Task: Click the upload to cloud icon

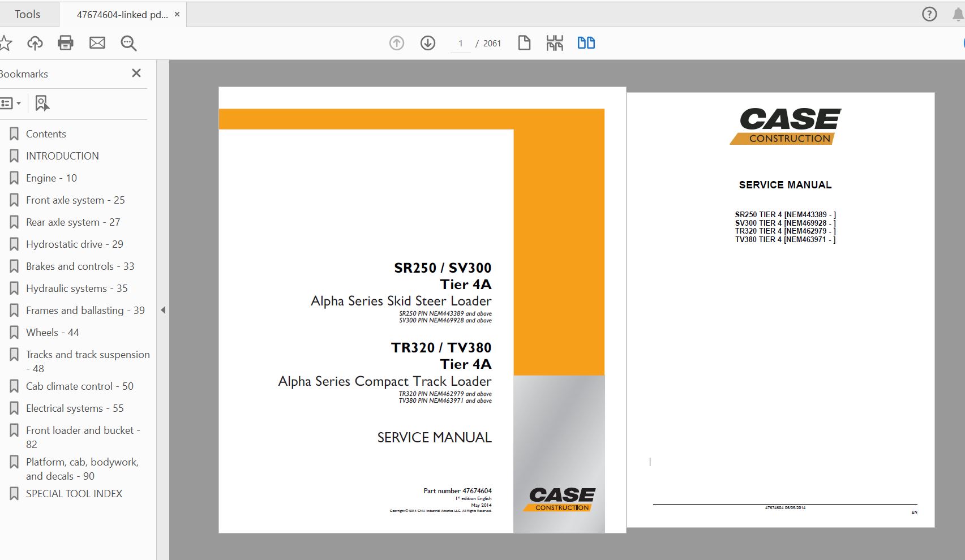Action: 35,43
